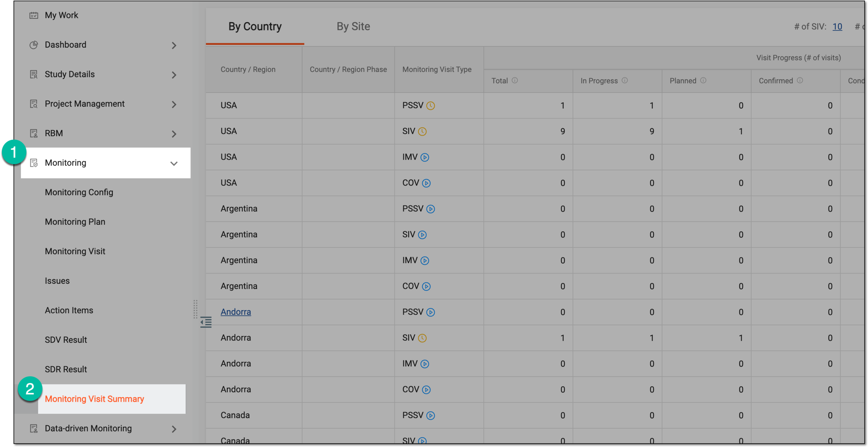Click the info icon next to Confirmed
The image size is (868, 447).
800,81
